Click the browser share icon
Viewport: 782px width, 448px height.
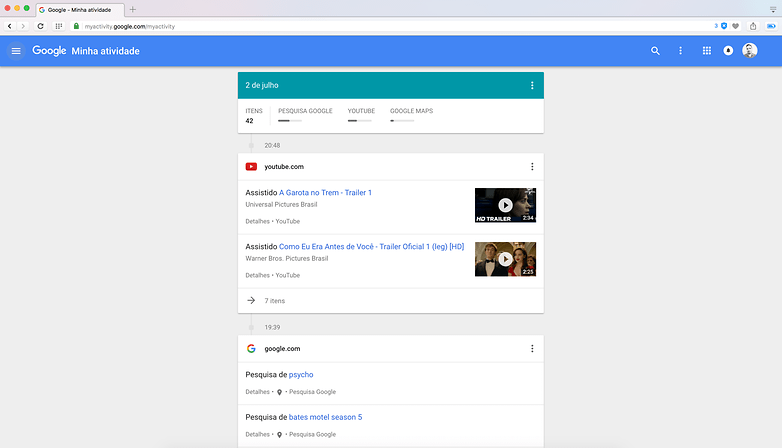753,26
